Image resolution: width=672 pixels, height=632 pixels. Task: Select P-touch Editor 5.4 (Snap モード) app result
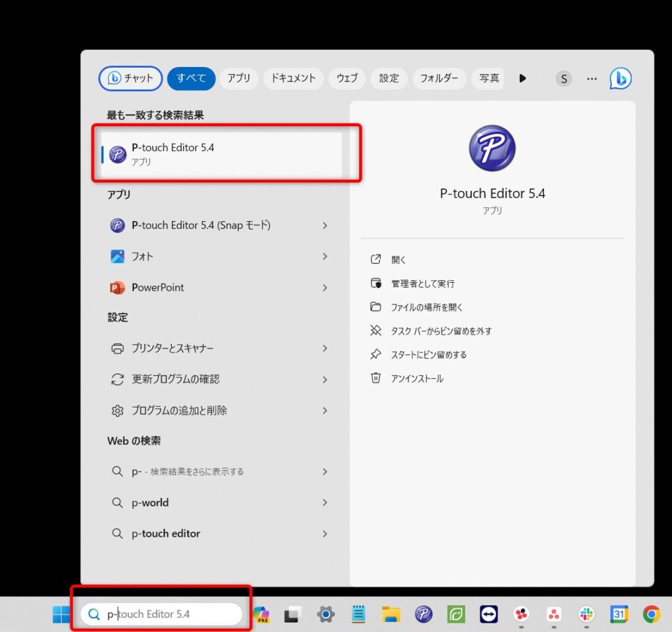(220, 225)
